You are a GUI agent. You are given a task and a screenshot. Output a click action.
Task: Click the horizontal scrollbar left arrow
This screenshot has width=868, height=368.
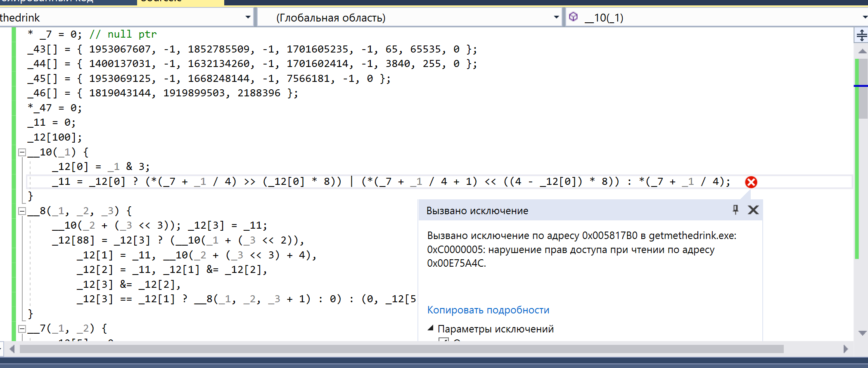(x=12, y=349)
